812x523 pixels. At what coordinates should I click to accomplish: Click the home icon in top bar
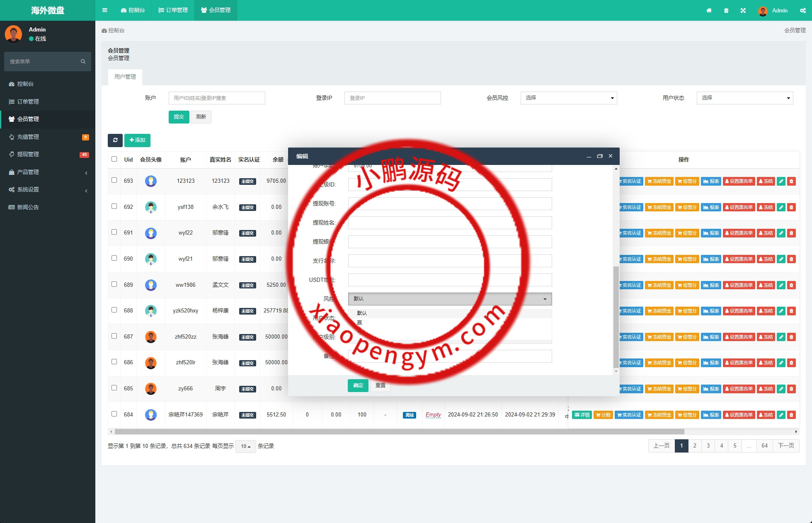(709, 10)
